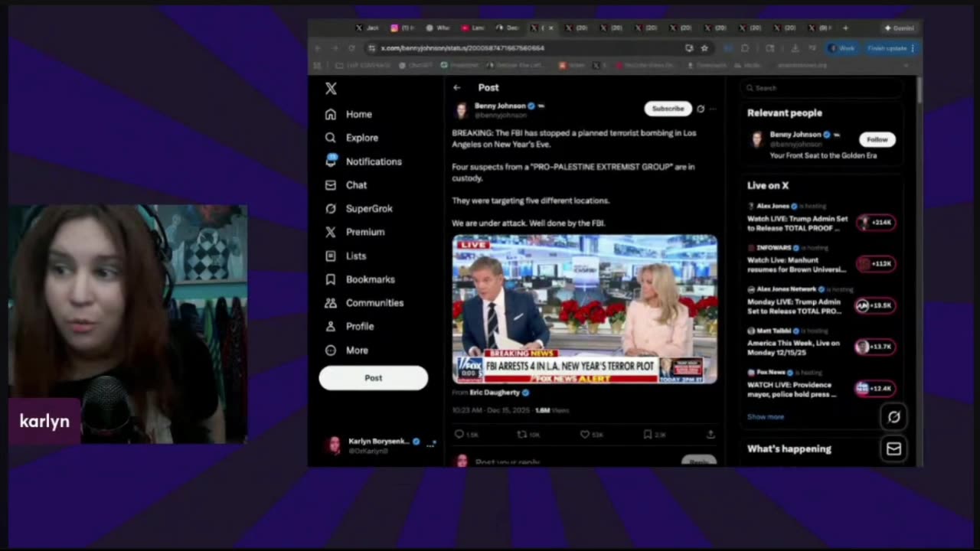Play the Fox News video thumbnail
This screenshot has width=980, height=551.
[x=585, y=309]
